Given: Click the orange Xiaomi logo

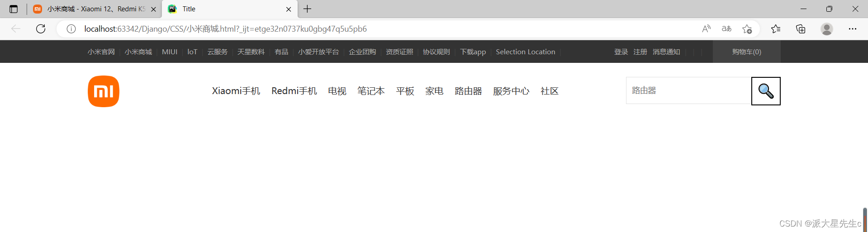Looking at the screenshot, I should point(104,91).
